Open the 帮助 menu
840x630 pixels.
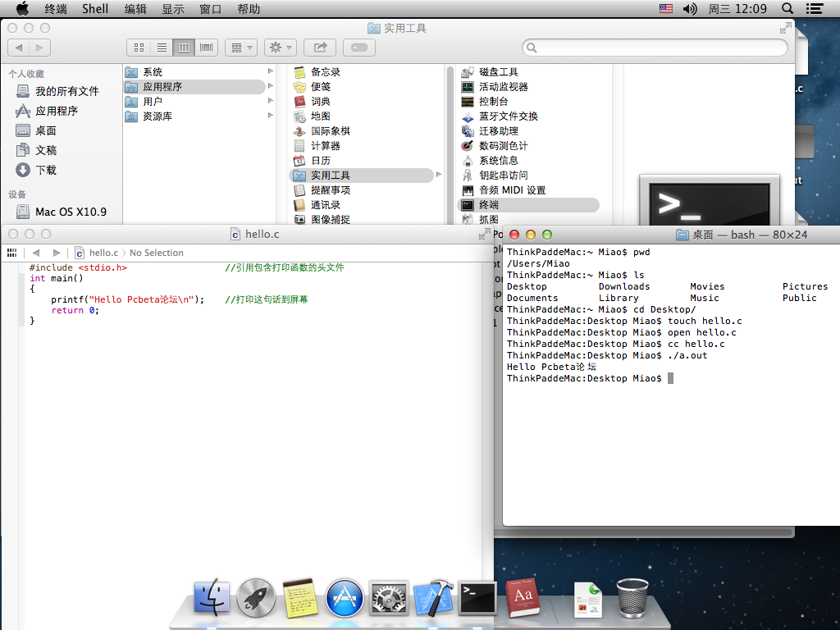tap(249, 8)
